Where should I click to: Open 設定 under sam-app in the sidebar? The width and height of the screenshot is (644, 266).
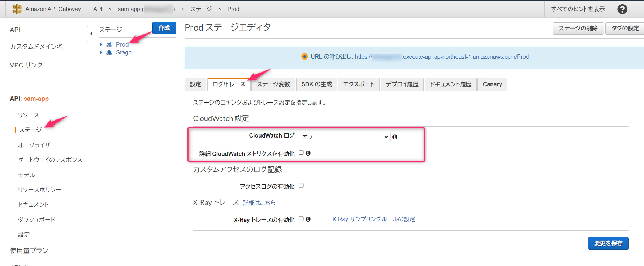click(24, 235)
